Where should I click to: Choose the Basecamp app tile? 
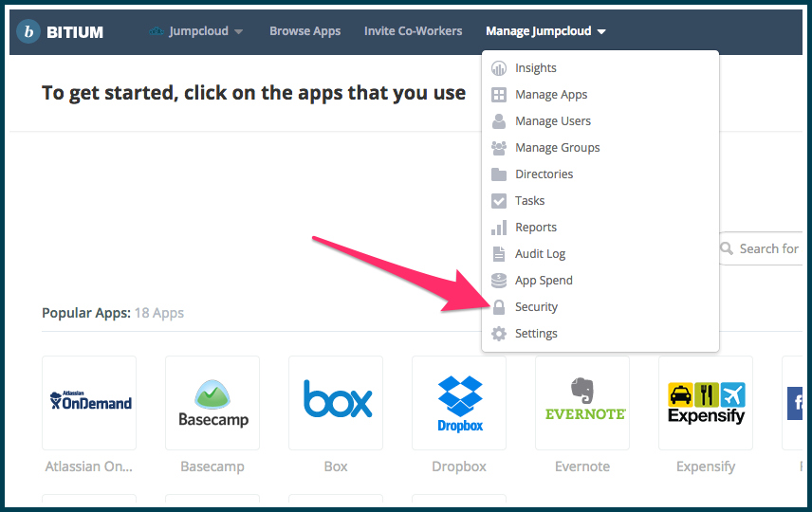212,403
